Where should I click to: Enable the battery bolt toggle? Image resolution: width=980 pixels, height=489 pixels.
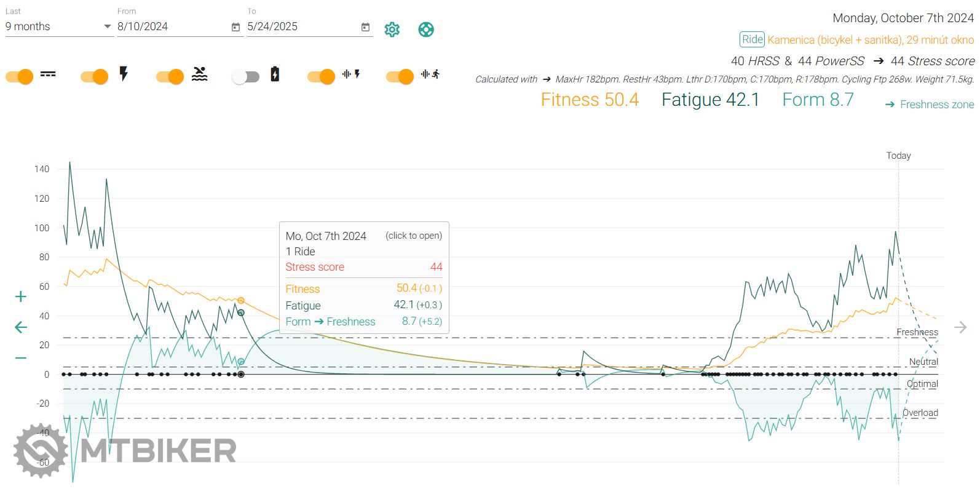[x=246, y=76]
